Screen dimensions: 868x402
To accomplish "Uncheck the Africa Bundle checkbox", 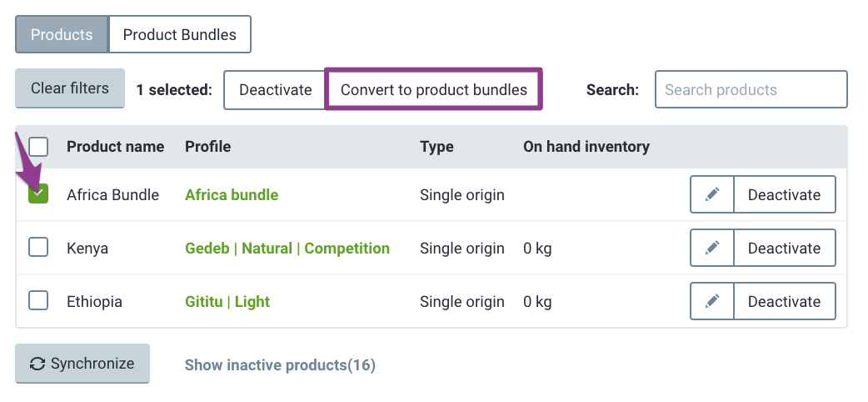I will [38, 193].
